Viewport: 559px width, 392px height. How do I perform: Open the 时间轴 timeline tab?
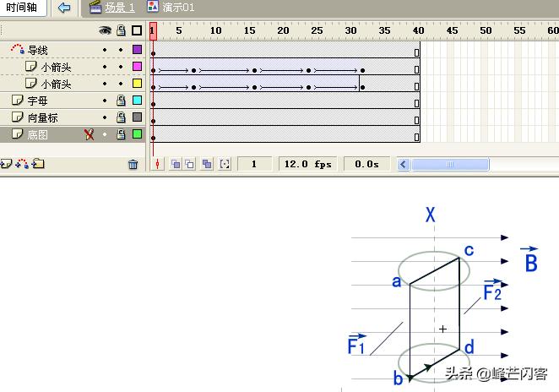click(x=22, y=7)
